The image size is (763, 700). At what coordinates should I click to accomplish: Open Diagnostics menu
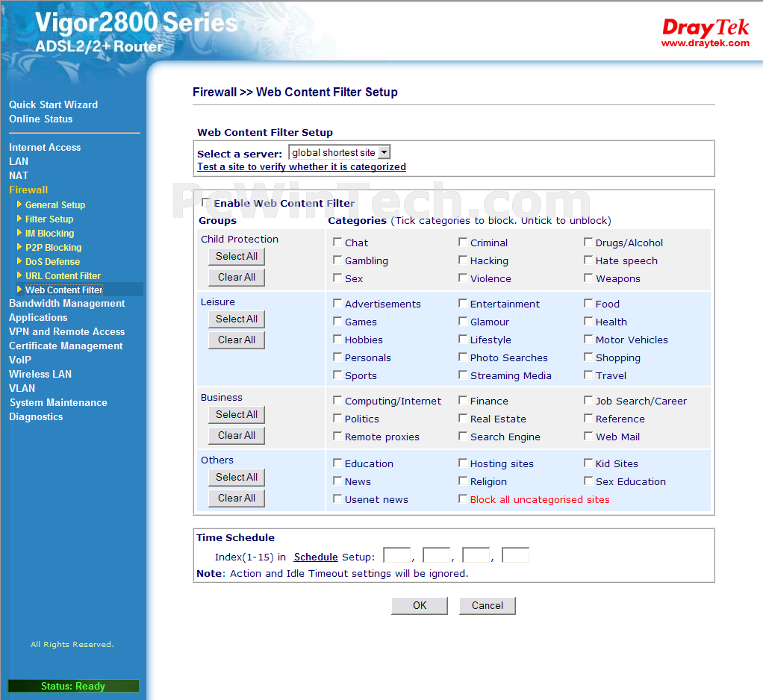[x=36, y=416]
